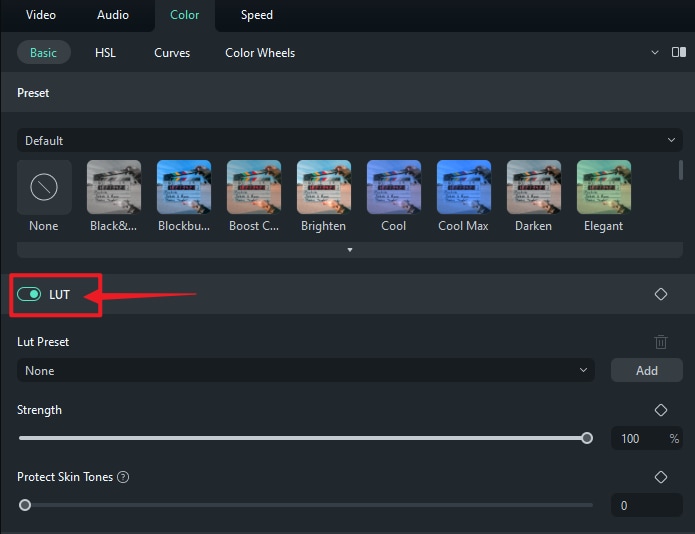Click the preset list scrollbar
The image size is (695, 534).
681,170
